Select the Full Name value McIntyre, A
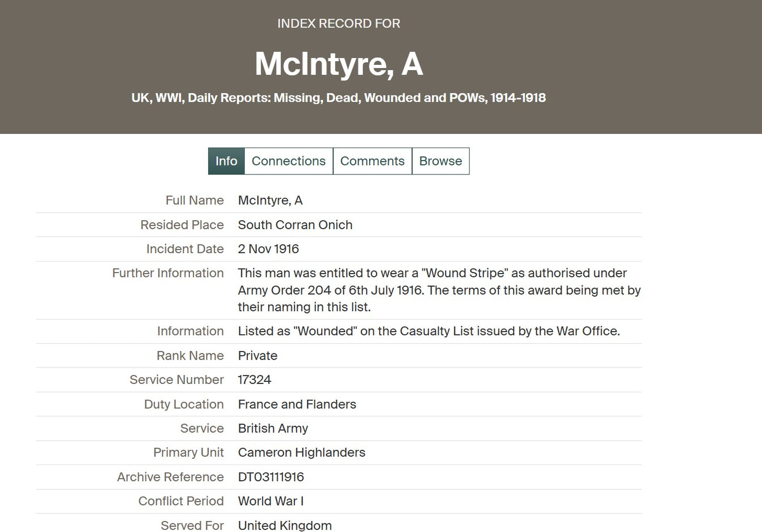762x532 pixels. [x=270, y=200]
